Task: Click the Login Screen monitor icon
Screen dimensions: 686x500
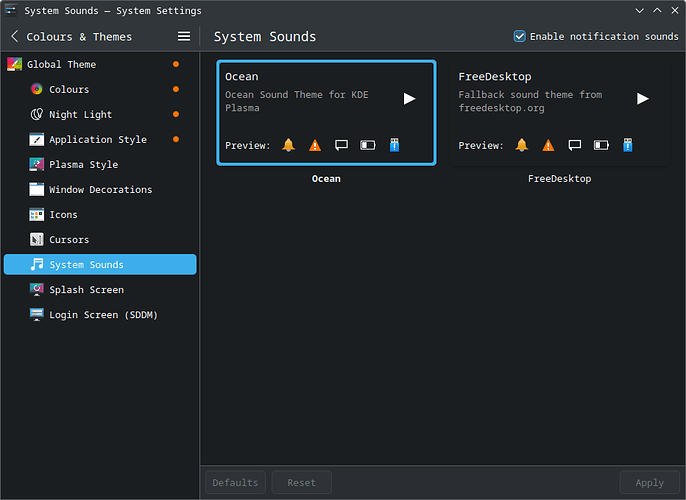Action: coord(37,315)
